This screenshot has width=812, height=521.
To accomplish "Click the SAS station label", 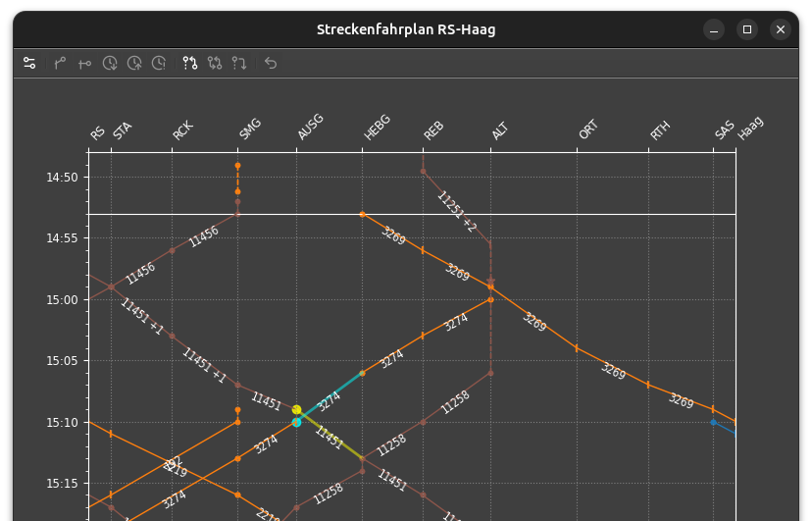I will pos(725,130).
